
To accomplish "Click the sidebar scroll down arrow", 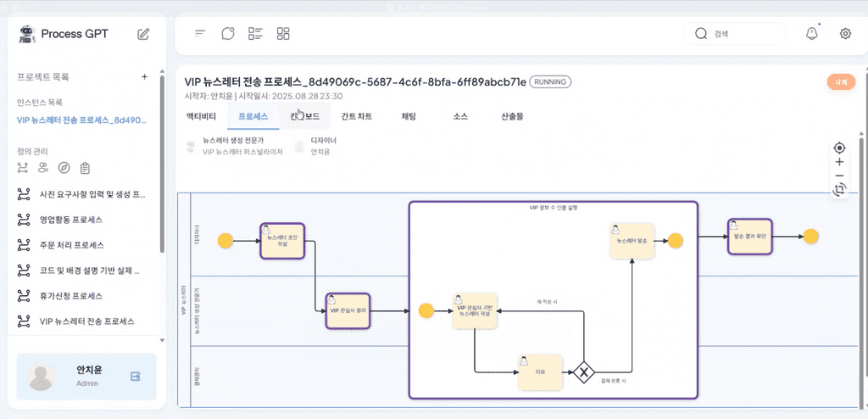I will (x=162, y=340).
